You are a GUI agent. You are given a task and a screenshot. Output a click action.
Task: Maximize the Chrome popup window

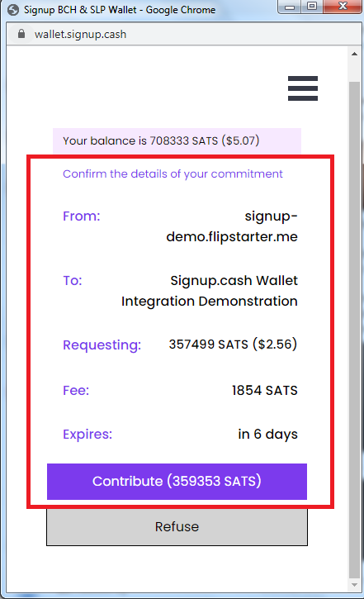312,7
